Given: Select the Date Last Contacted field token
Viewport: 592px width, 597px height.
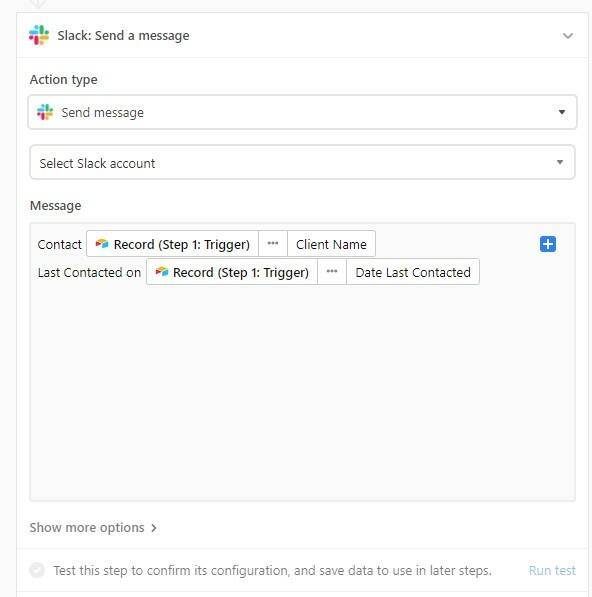Looking at the screenshot, I should (x=413, y=272).
